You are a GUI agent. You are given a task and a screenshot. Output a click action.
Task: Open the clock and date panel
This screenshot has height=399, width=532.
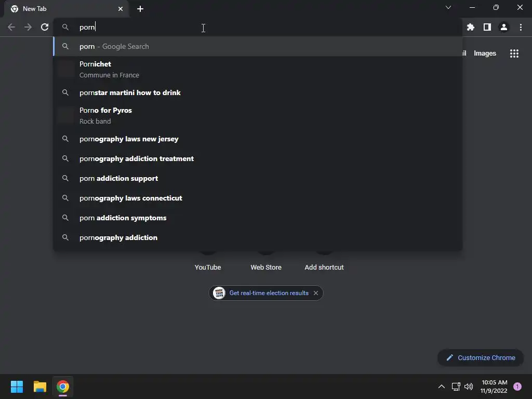[x=494, y=387]
